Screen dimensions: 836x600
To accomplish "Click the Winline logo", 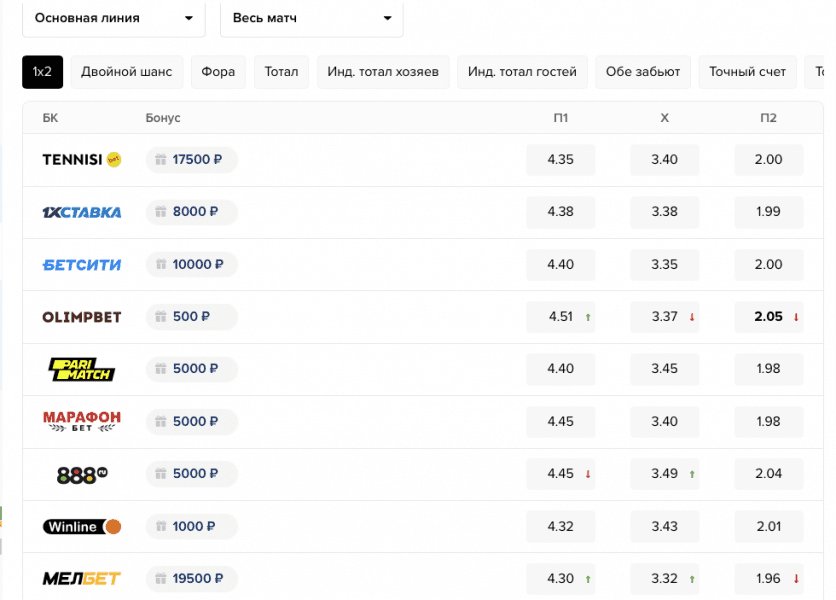I will coord(81,527).
